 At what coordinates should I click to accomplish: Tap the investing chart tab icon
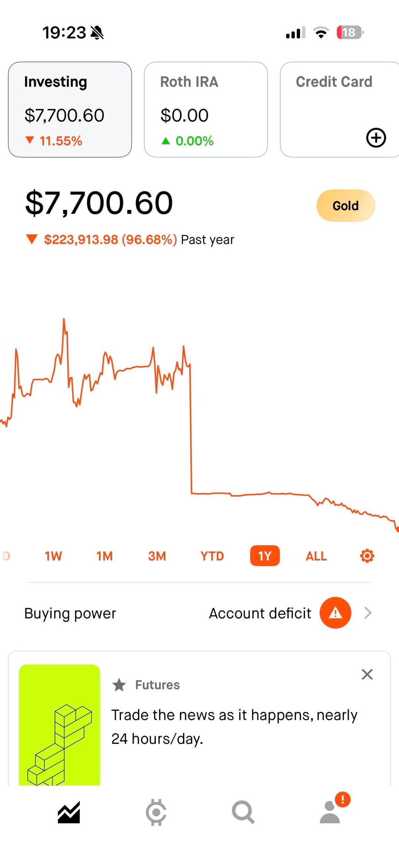click(69, 812)
